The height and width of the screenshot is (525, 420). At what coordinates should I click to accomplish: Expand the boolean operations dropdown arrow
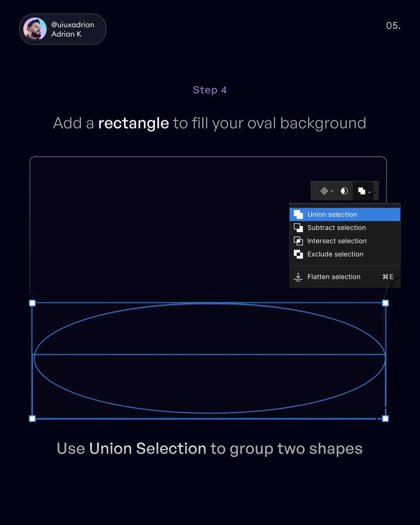coord(370,192)
